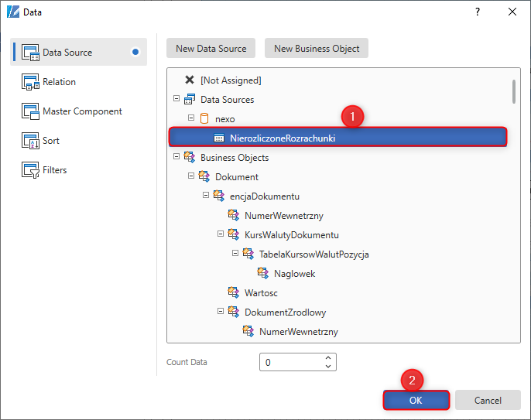The image size is (531, 420).
Task: Click the Master Component icon
Action: tap(30, 111)
